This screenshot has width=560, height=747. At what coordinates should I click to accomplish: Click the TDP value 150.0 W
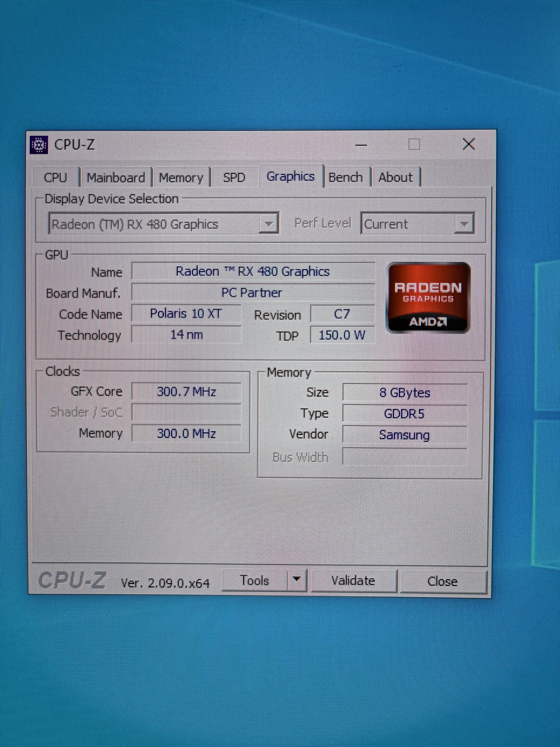(x=342, y=335)
